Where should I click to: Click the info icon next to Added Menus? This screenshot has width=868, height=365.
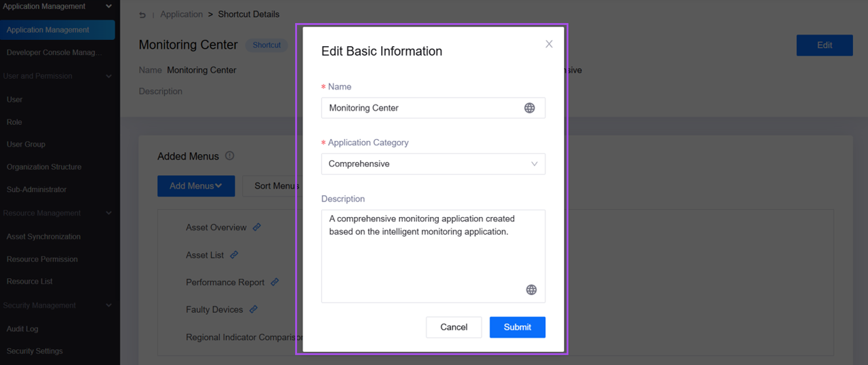pos(229,156)
